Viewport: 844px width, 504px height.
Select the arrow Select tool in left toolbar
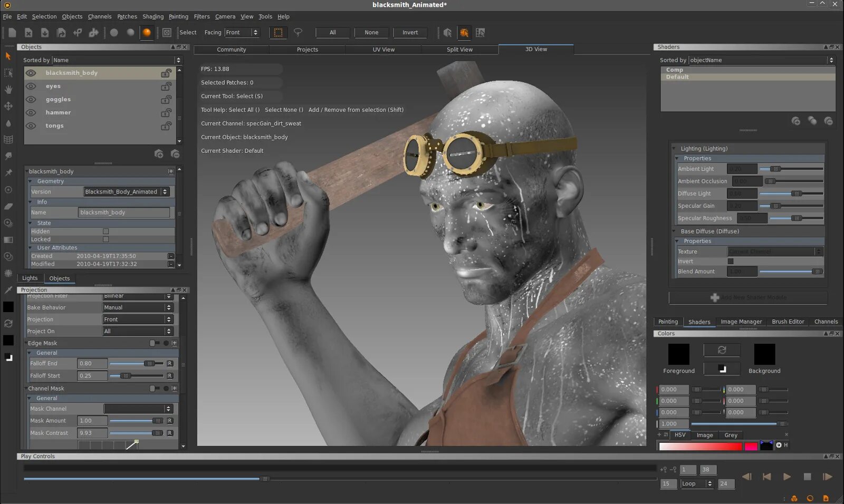pos(8,56)
